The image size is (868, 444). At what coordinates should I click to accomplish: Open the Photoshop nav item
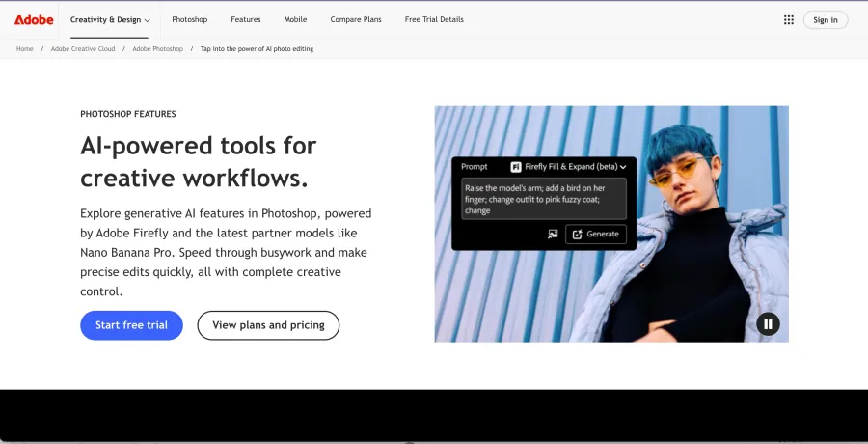(x=189, y=19)
